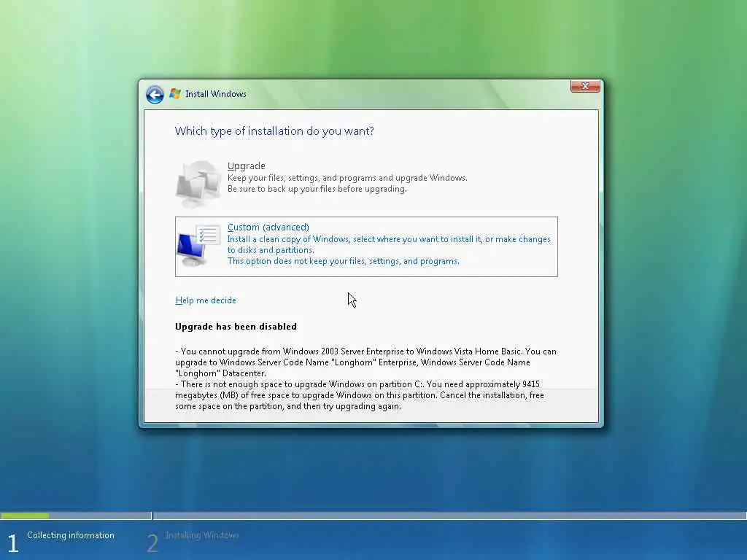Select Custom (advanced) installation heading
This screenshot has width=747, height=560.
[268, 227]
